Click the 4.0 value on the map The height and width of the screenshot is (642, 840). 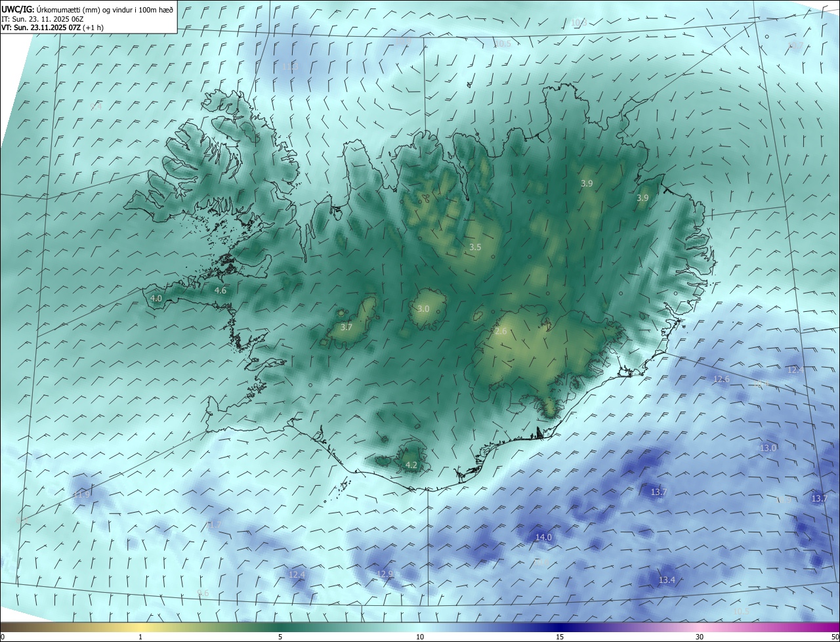pyautogui.click(x=156, y=298)
